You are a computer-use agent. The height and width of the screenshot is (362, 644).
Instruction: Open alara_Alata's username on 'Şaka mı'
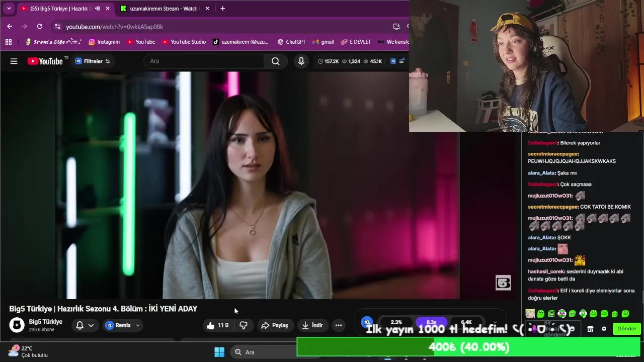point(541,173)
